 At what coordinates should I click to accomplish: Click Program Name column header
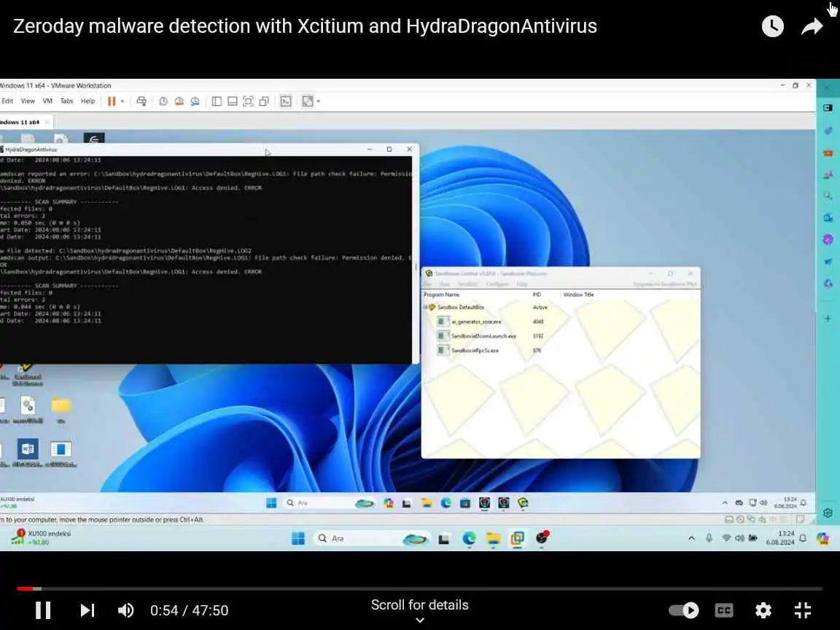click(x=441, y=295)
